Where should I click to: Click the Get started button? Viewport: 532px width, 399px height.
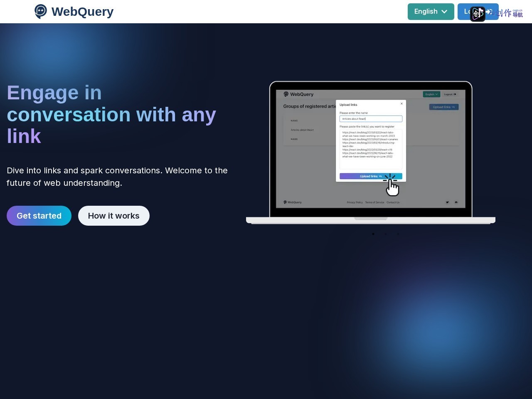pyautogui.click(x=39, y=216)
